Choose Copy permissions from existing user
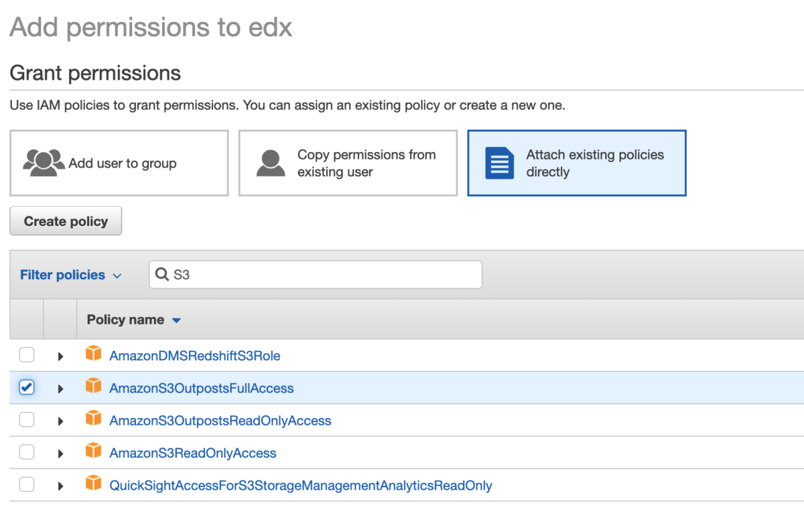 coord(348,163)
